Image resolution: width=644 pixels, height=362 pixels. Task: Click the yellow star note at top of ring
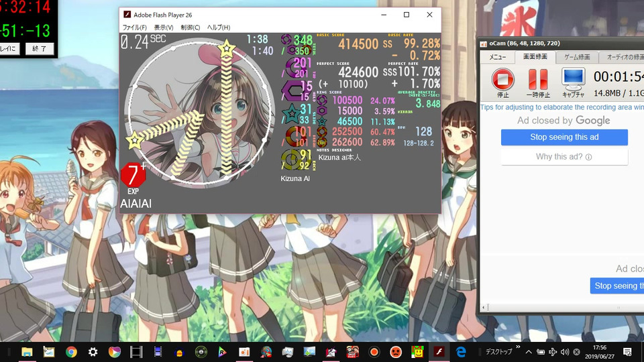[226, 49]
